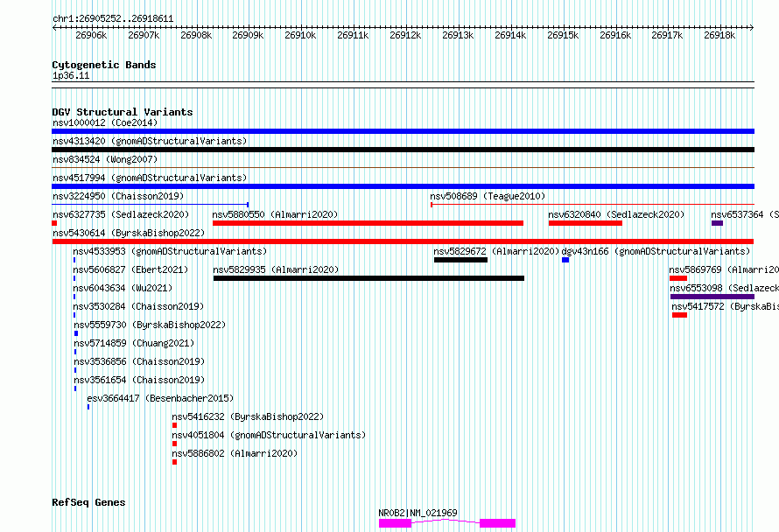Click the blue bar under nsv1000012 (Coe2014)

click(403, 131)
